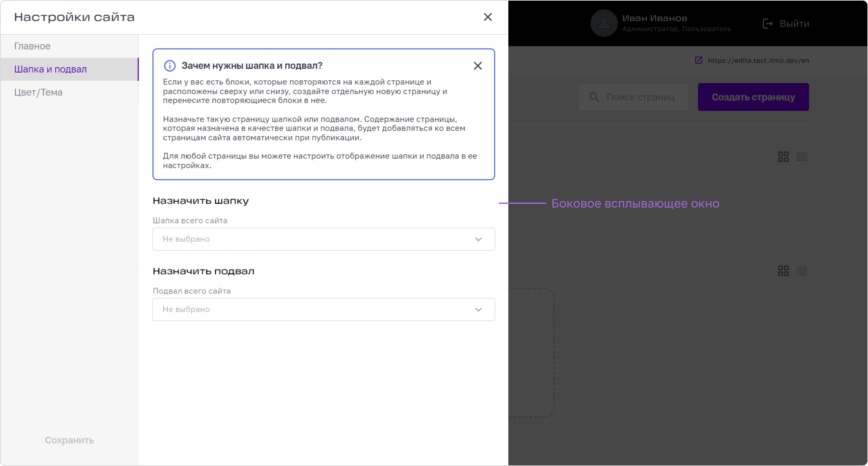This screenshot has height=466, width=868.
Task: Switch upper section to grid view
Action: [x=783, y=157]
